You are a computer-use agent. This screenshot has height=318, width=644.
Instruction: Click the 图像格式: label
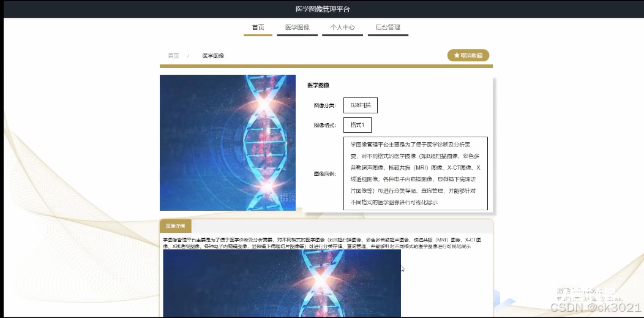click(x=325, y=126)
